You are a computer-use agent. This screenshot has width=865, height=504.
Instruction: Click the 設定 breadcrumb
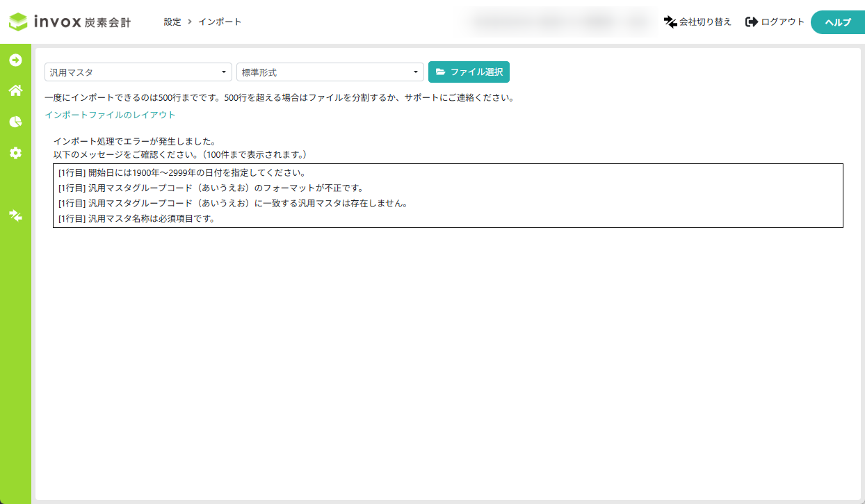pyautogui.click(x=172, y=22)
